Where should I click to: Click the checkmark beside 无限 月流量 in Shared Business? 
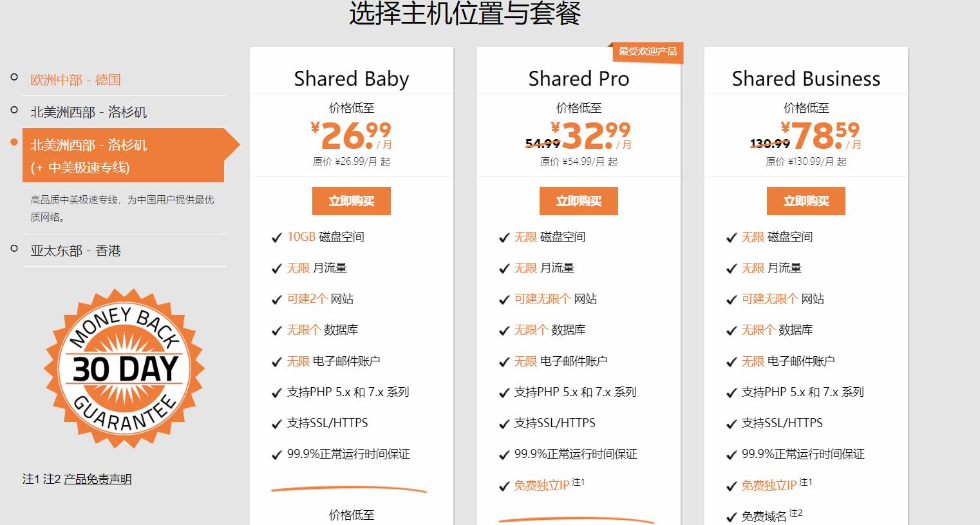pos(731,268)
